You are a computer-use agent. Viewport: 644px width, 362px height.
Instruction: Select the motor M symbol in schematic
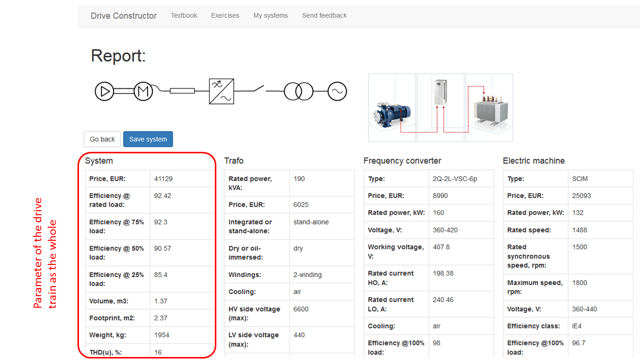click(x=143, y=92)
